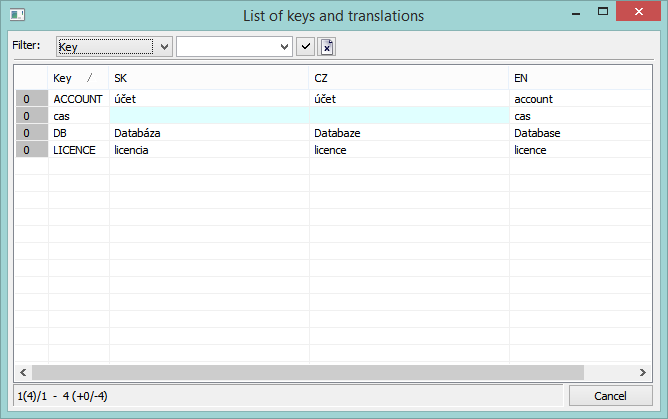Click the CZ column header
This screenshot has height=419, width=668.
408,78
